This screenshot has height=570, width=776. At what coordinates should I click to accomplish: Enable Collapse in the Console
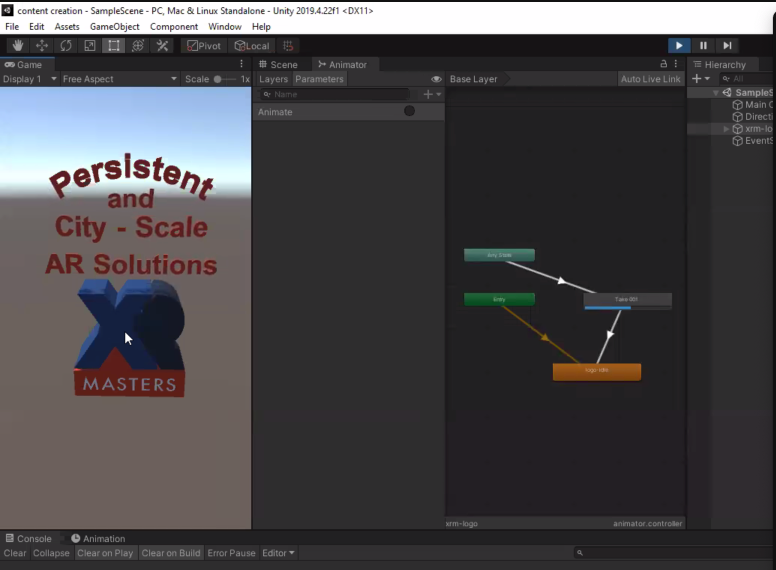coord(51,553)
